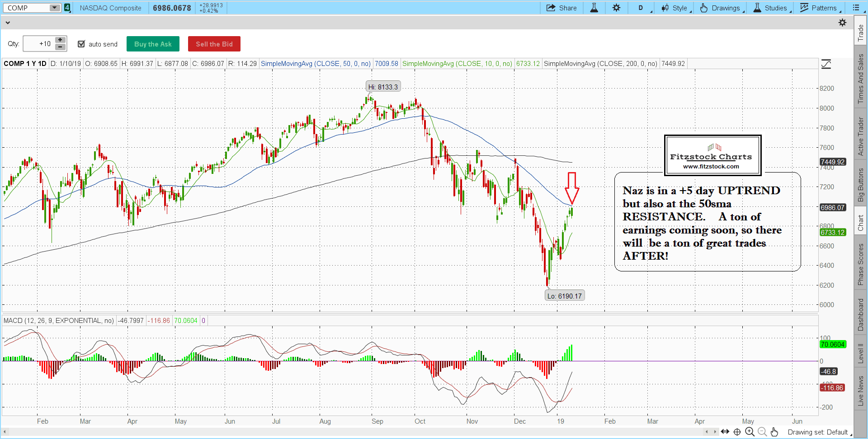The image size is (868, 439).
Task: Click the bottom expand-collapse time axis arrows icon
Action: (725, 432)
